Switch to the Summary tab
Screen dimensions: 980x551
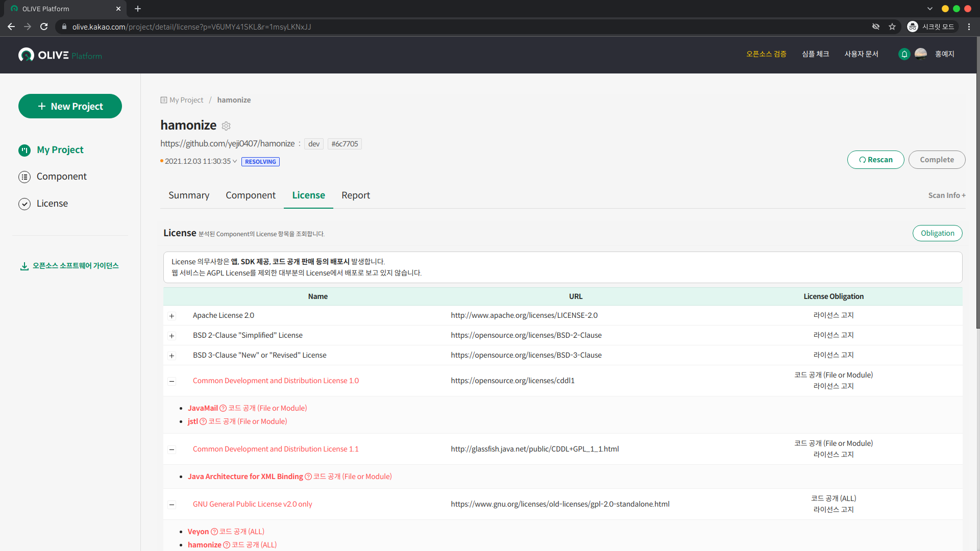pos(189,195)
